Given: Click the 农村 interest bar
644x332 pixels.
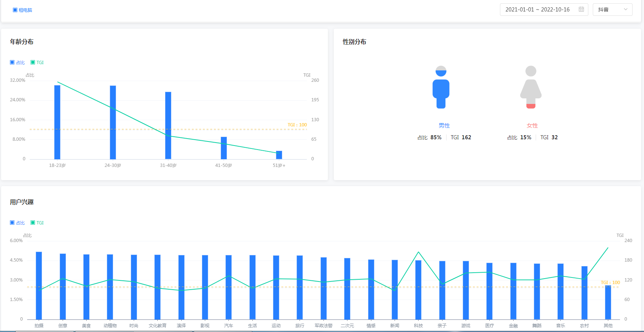Looking at the screenshot, I should point(584,293).
